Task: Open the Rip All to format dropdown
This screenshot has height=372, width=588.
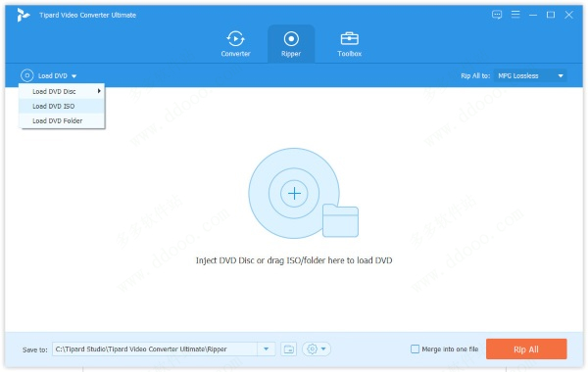Action: click(530, 75)
